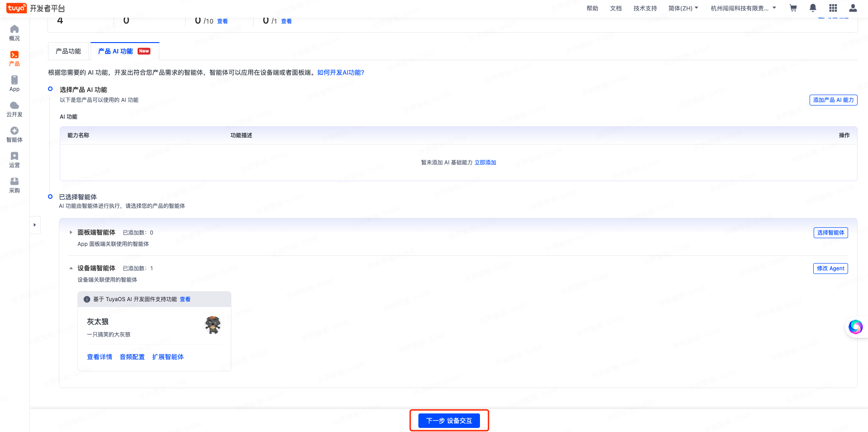
Task: Collapse the 设备端智能体 section
Action: point(71,268)
